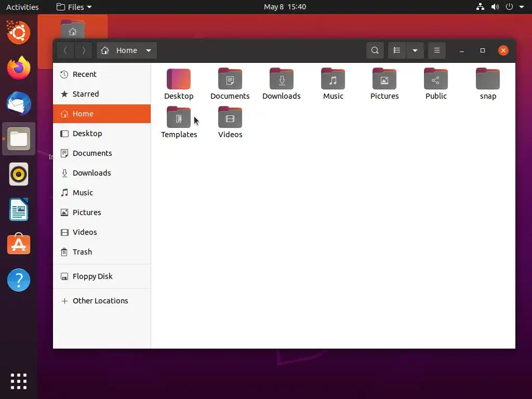Select the Home folder icon on the desktop
The width and height of the screenshot is (532, 399).
(x=73, y=30)
